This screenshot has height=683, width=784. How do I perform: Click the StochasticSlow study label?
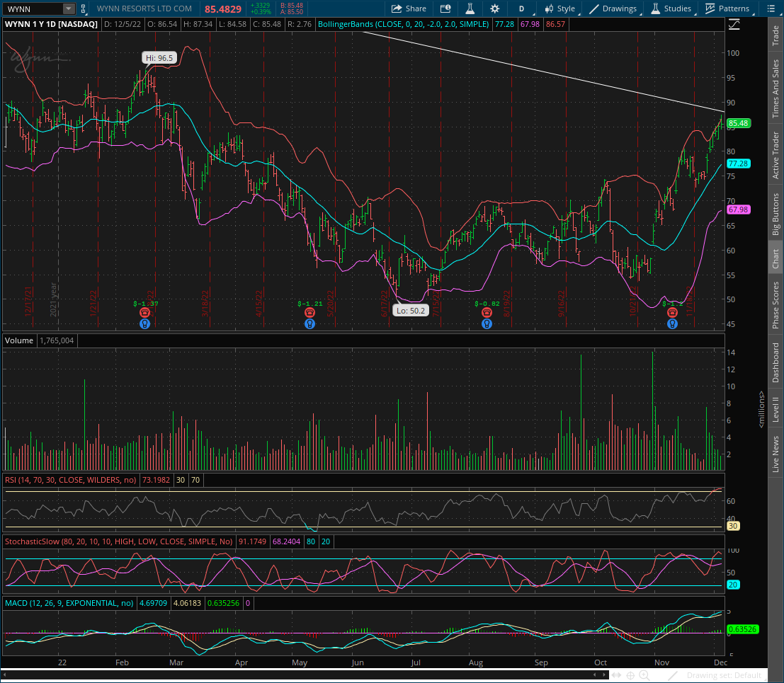(118, 541)
